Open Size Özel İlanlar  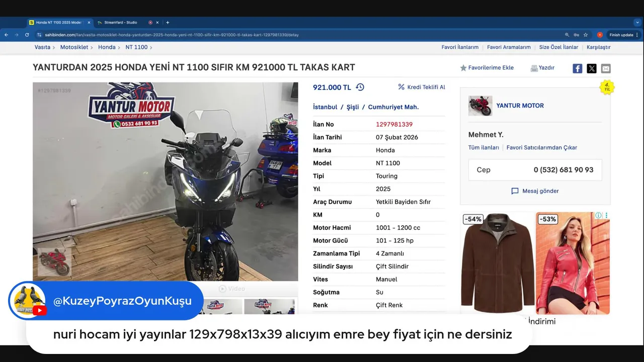point(558,47)
